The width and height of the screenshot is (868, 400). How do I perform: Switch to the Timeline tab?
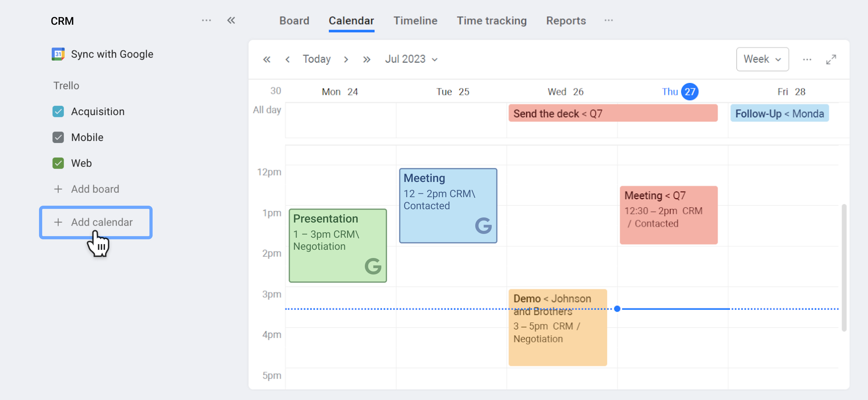415,21
